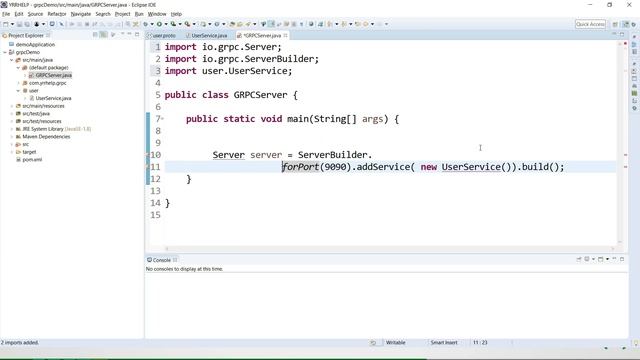
Task: Click the Java perspective icon in top right
Action: pyautogui.click(x=625, y=24)
